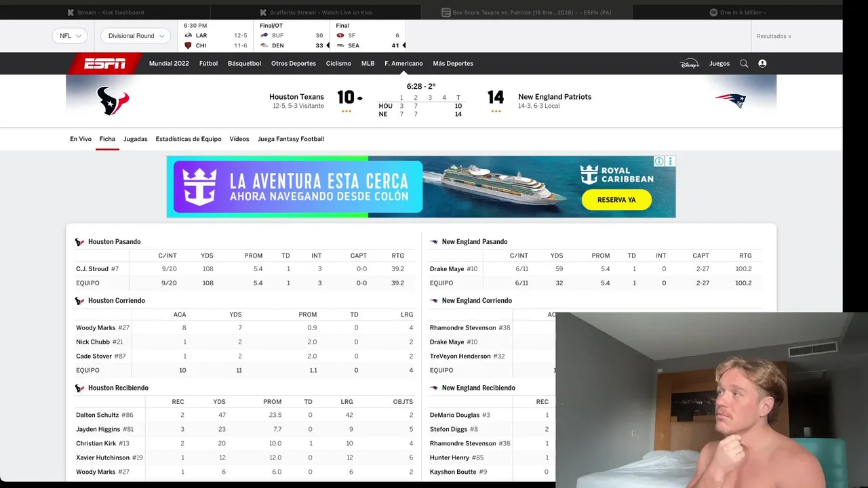Viewport: 868px width, 488px height.
Task: Expand the Más Deportes menu
Action: (x=453, y=64)
